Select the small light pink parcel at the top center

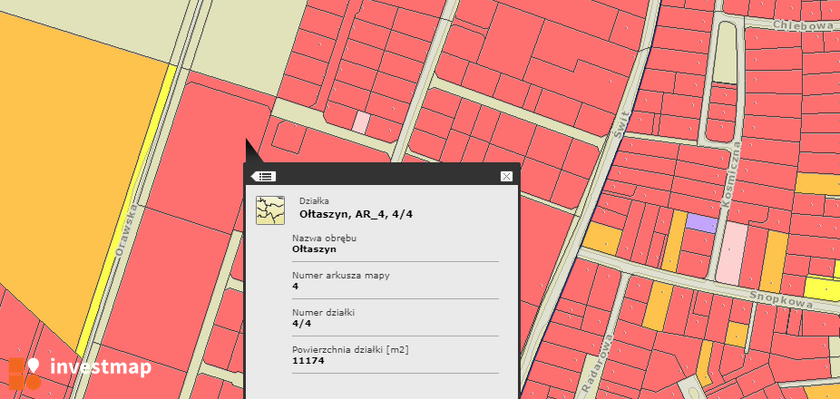362,122
